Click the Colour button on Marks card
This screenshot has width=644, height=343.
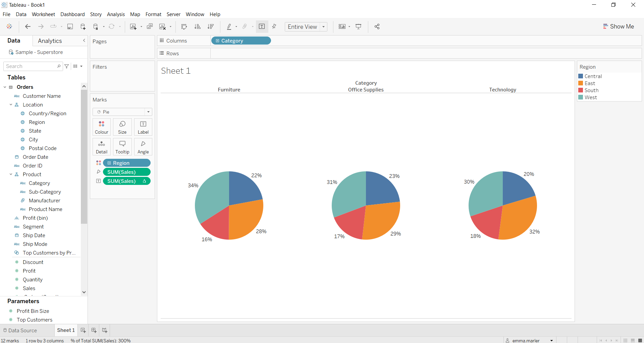[101, 127]
